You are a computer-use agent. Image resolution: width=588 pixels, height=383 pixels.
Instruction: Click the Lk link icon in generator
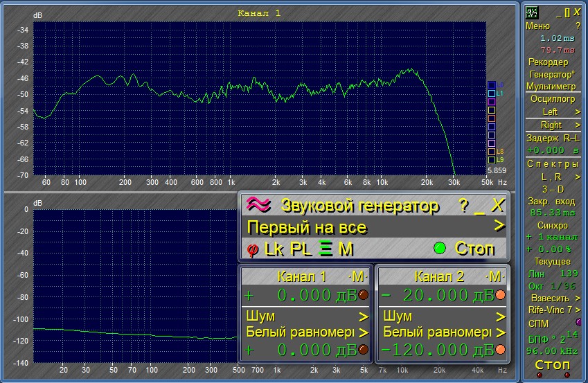[x=274, y=249]
